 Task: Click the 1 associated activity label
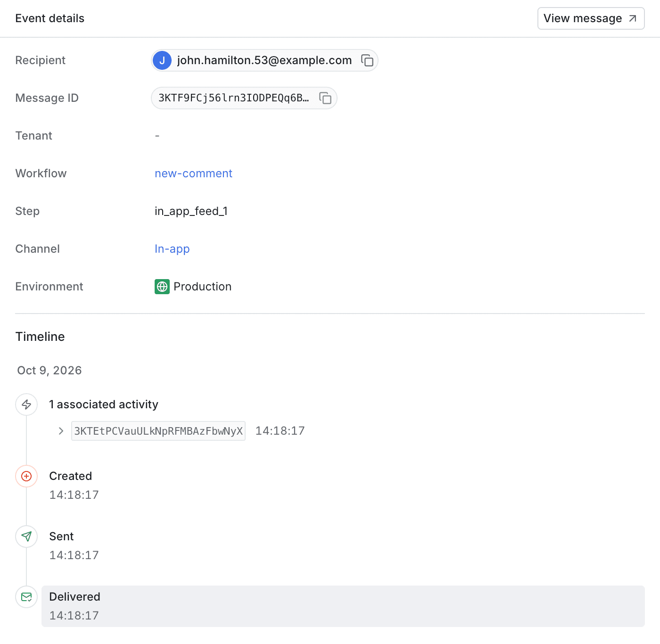click(x=104, y=405)
